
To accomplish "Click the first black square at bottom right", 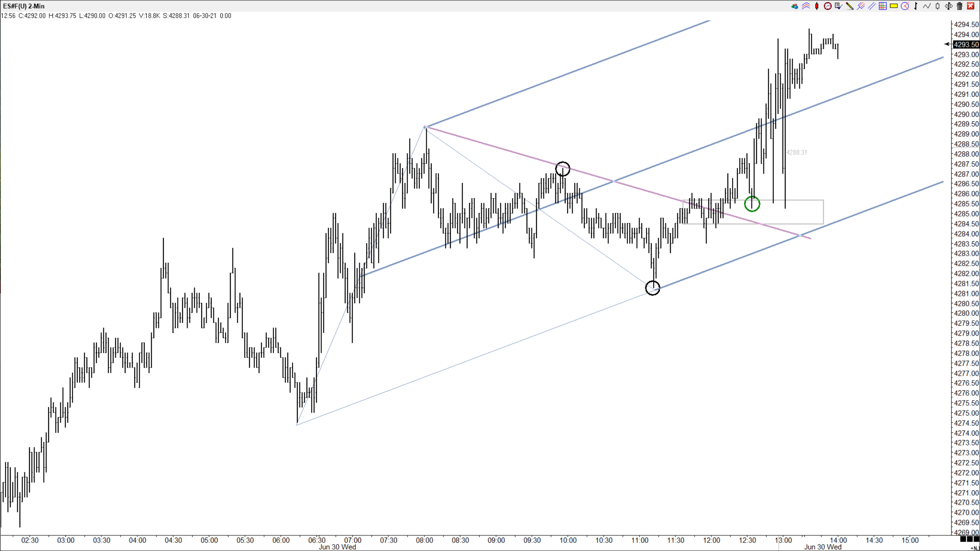I will (963, 539).
